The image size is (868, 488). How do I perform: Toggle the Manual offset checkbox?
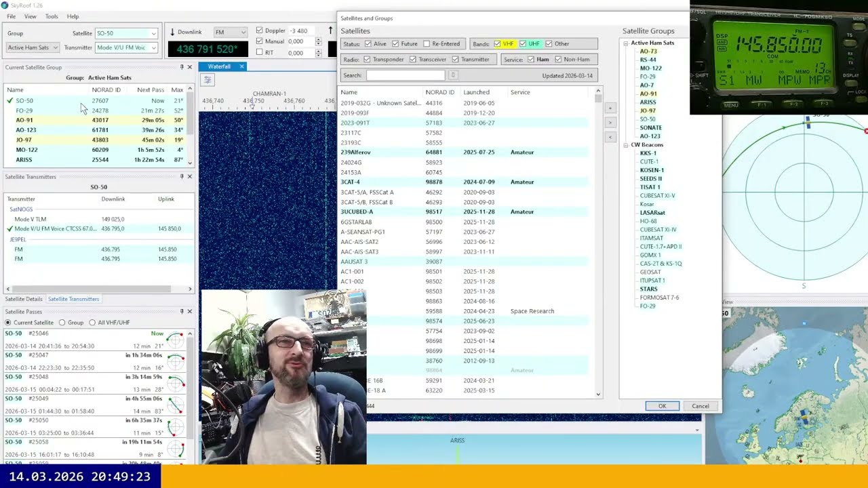[x=259, y=41]
